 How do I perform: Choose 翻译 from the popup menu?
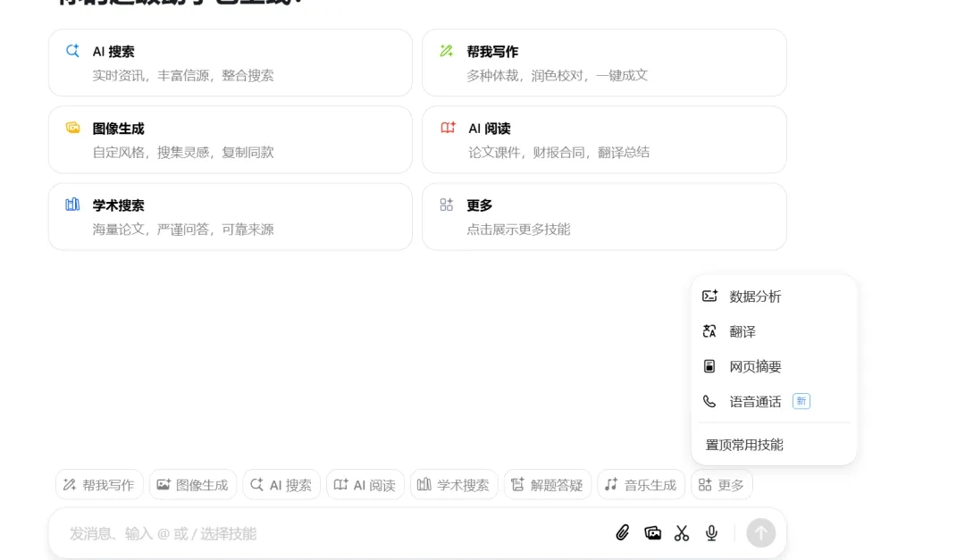coord(743,331)
